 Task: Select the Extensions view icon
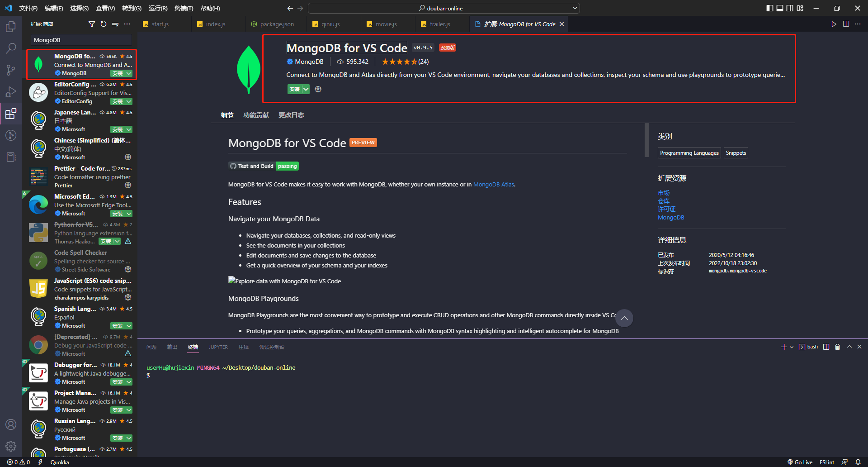[11, 114]
